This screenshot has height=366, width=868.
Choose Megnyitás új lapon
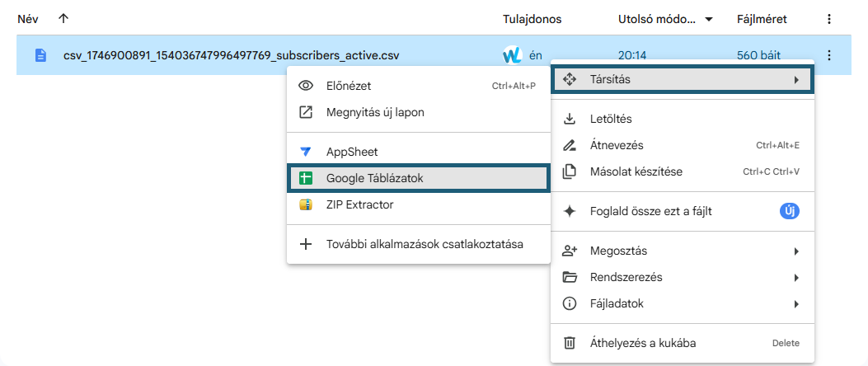click(x=418, y=112)
